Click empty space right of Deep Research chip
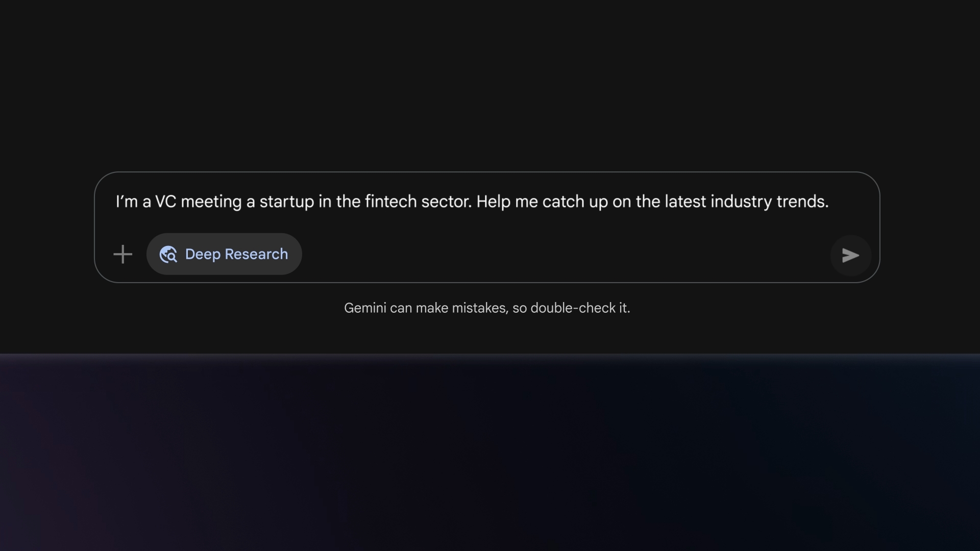The height and width of the screenshot is (551, 980). [561, 254]
